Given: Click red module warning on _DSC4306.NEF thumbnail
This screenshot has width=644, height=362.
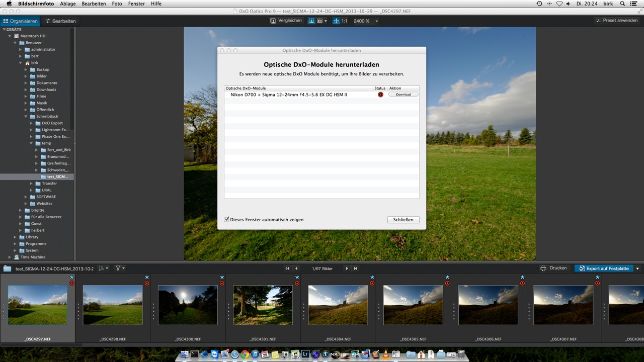Looking at the screenshot, I should point(522,283).
